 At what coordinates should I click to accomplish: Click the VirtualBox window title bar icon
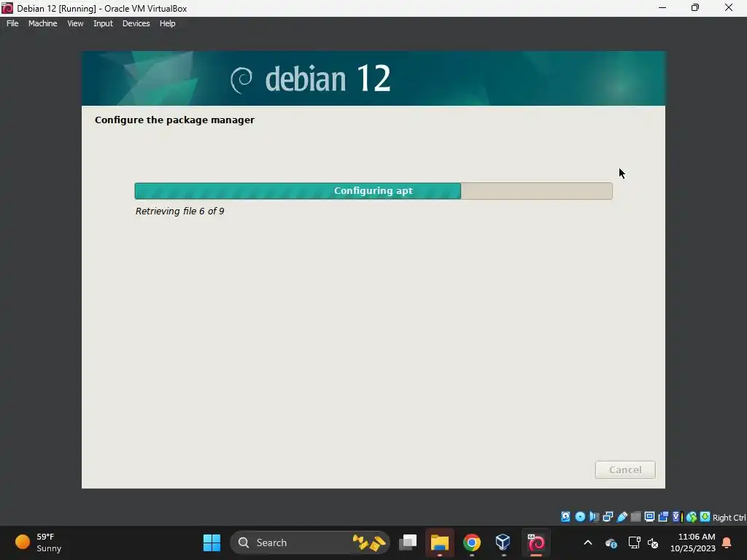(7, 8)
